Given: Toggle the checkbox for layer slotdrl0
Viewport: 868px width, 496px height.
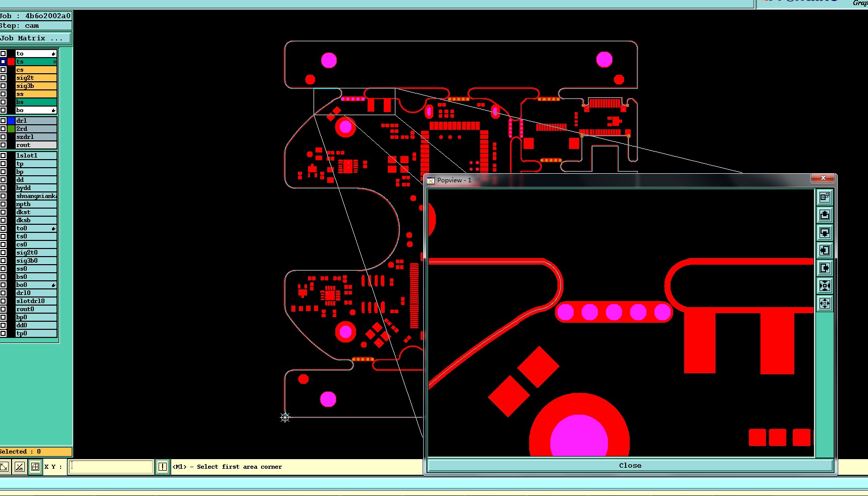Looking at the screenshot, I should [x=3, y=301].
